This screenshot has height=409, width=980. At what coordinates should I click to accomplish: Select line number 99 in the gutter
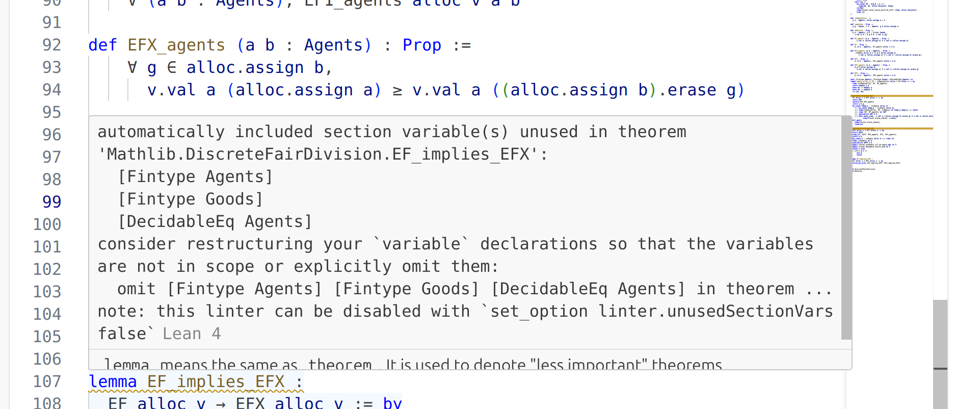(51, 202)
